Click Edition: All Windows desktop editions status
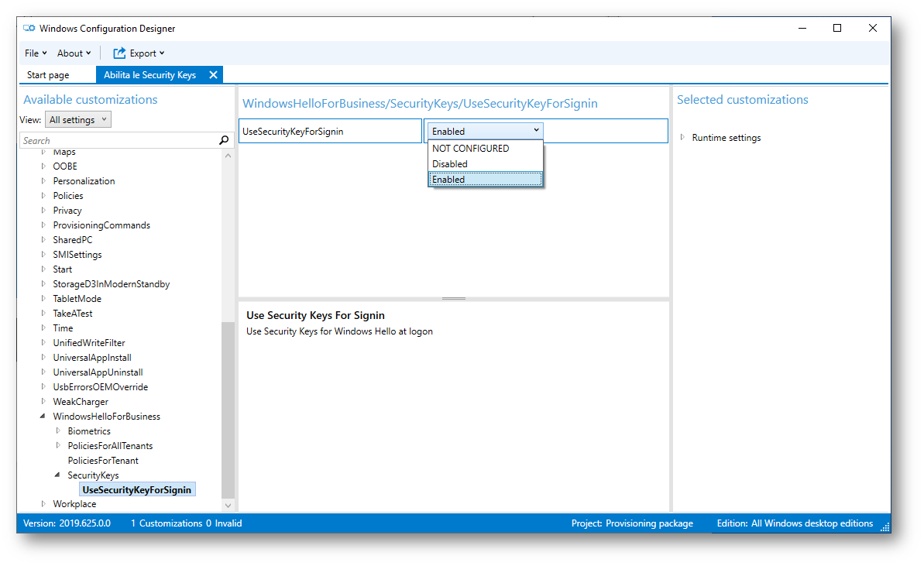924x566 pixels. (795, 523)
